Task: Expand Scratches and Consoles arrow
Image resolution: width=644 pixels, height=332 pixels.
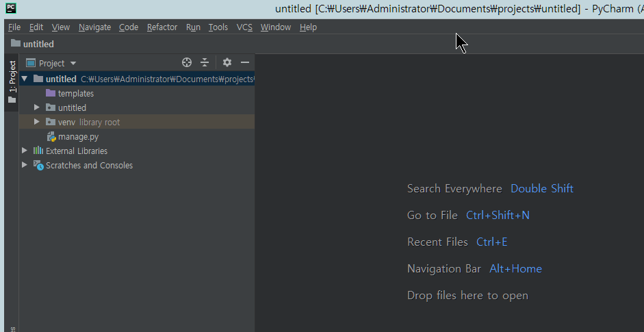Action: click(25, 165)
